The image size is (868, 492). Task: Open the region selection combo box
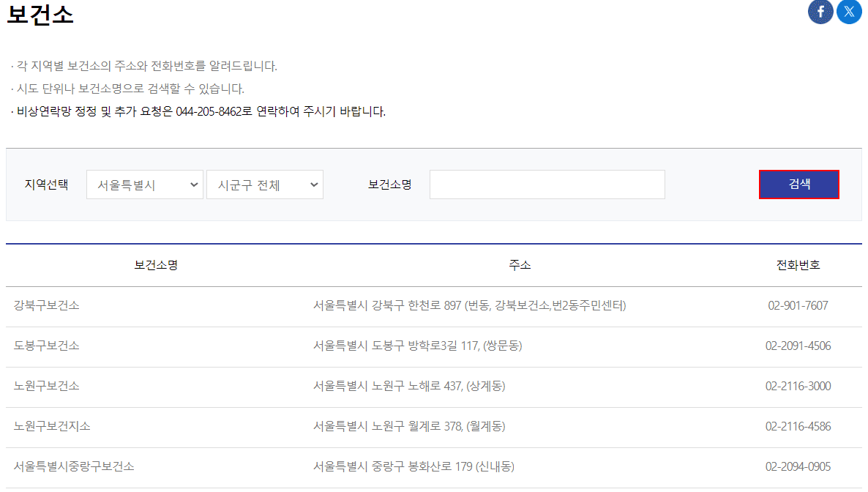tap(144, 184)
